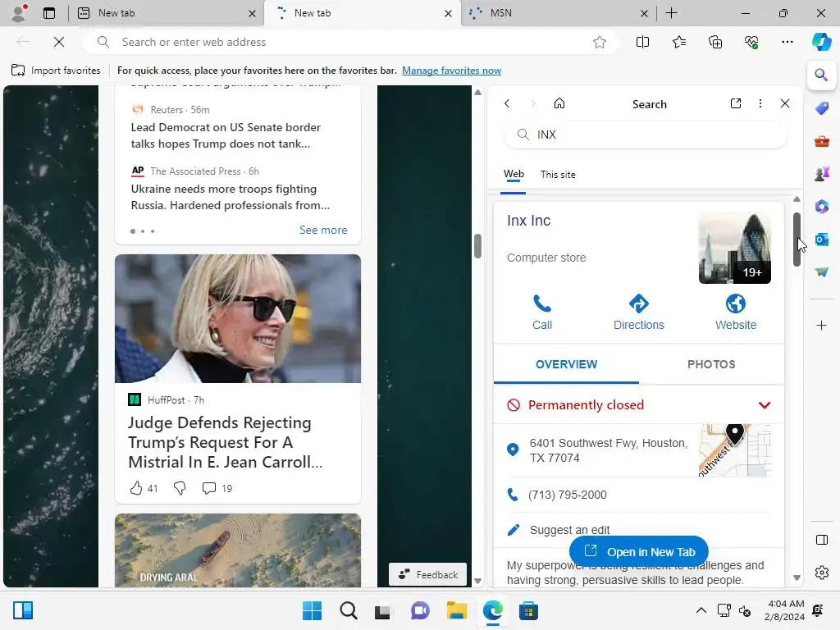840x630 pixels.
Task: Click the INX search box in side panel
Action: tap(645, 135)
